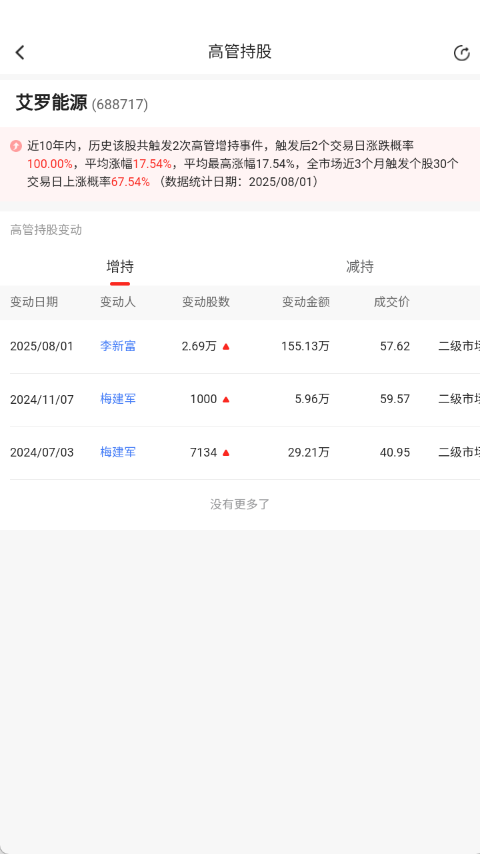
Task: Open executive 李新富 link
Action: (x=118, y=346)
